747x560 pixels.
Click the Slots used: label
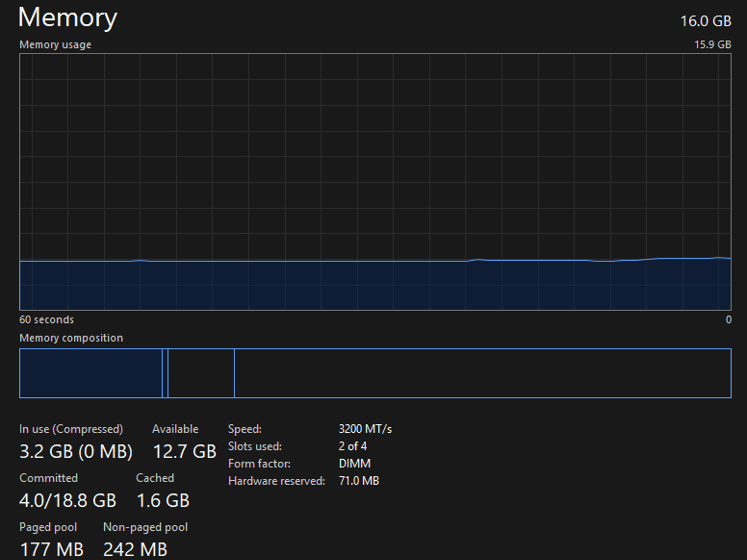click(x=255, y=446)
